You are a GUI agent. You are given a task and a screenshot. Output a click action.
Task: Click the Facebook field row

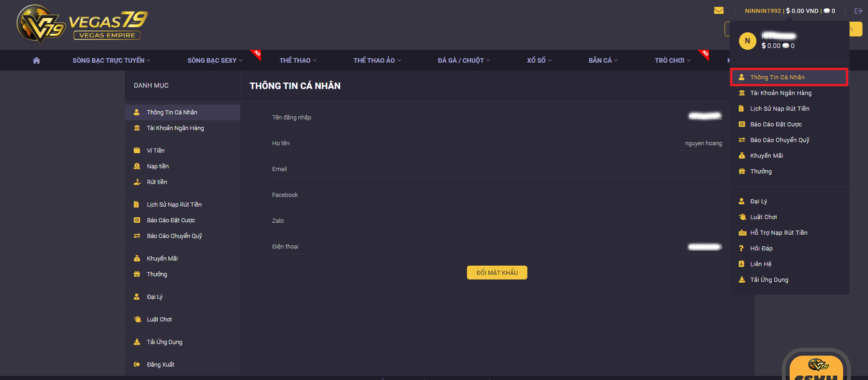click(x=497, y=195)
